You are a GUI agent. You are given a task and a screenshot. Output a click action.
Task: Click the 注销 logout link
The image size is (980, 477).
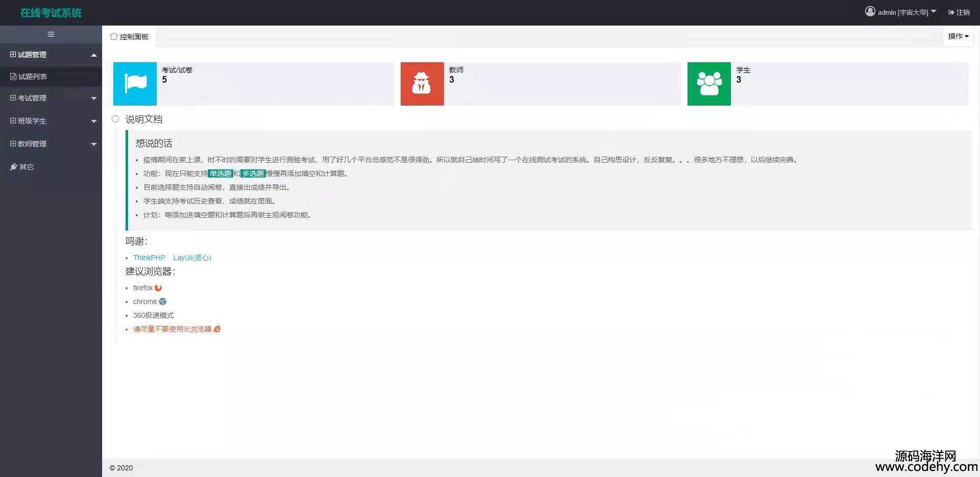pyautogui.click(x=959, y=12)
